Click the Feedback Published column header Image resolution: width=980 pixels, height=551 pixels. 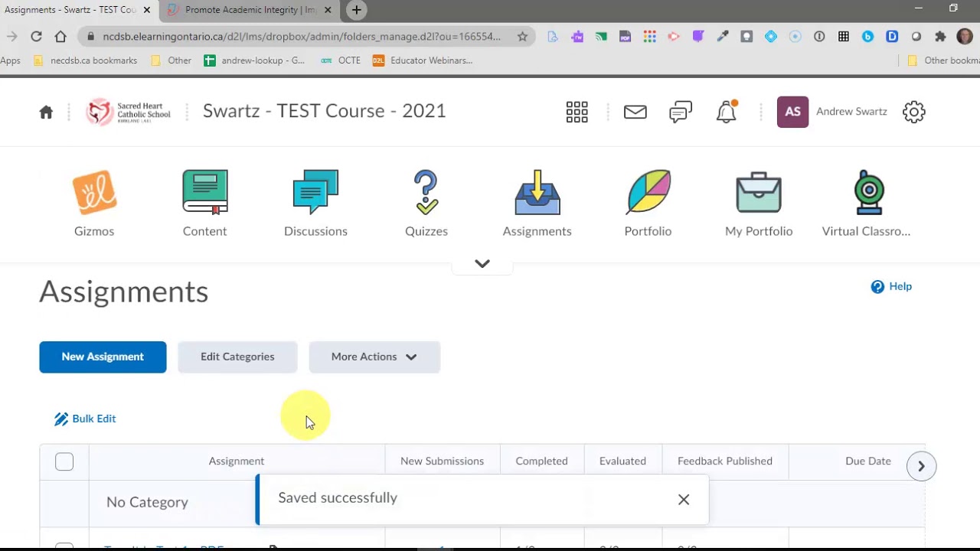[725, 461]
